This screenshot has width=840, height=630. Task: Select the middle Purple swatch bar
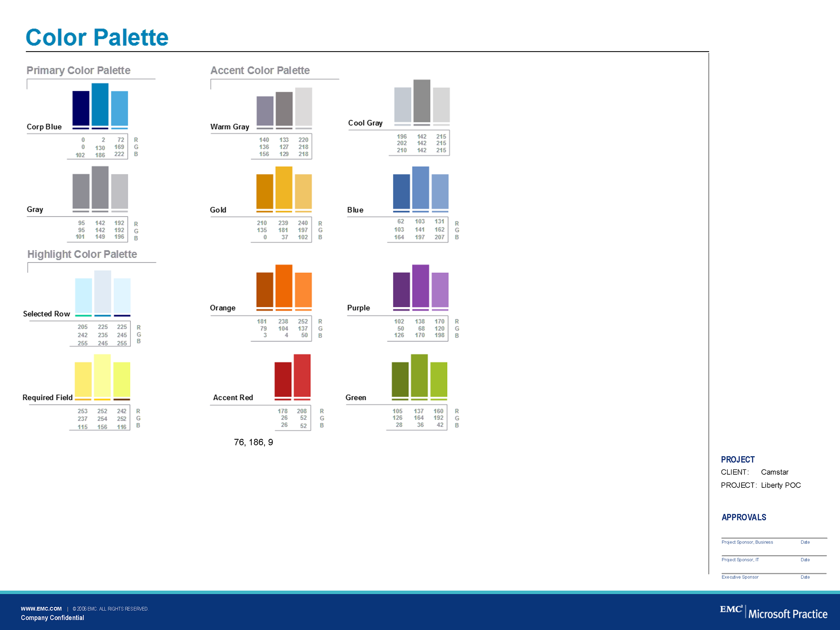pyautogui.click(x=420, y=286)
